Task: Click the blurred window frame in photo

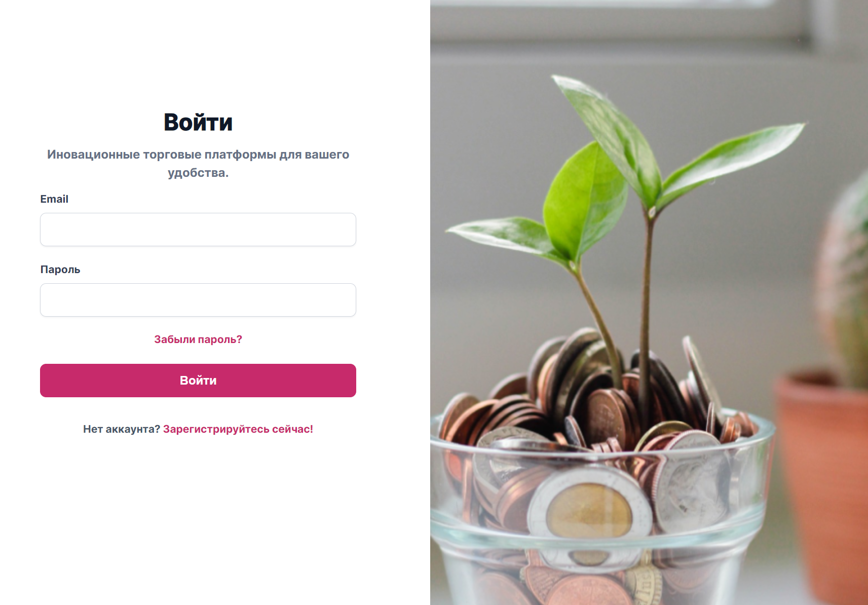Action: pyautogui.click(x=649, y=23)
